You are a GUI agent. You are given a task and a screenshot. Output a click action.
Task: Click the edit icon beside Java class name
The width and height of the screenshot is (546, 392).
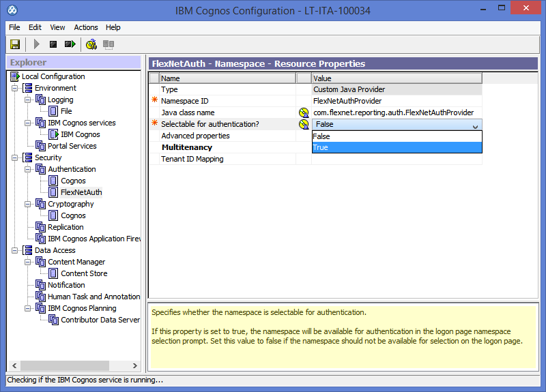304,112
